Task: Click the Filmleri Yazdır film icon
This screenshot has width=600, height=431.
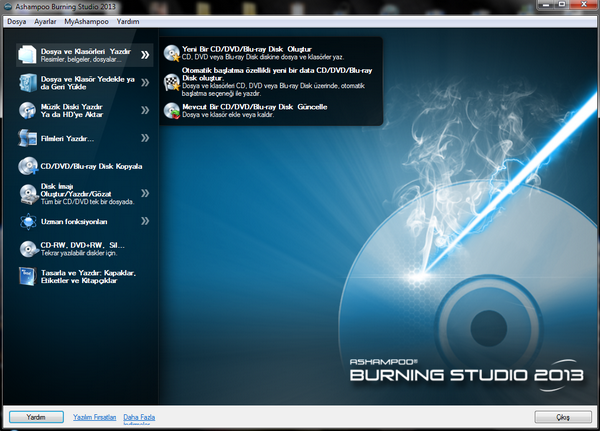Action: coord(28,137)
